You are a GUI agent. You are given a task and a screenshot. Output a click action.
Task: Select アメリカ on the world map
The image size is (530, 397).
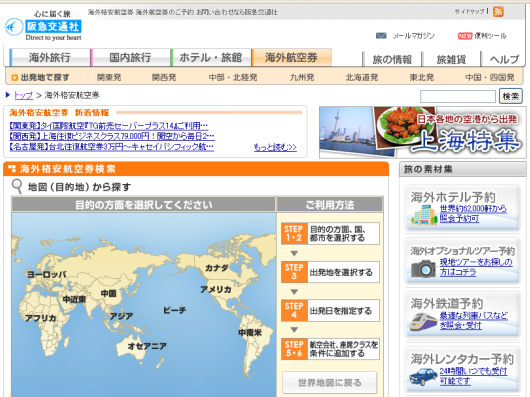click(x=216, y=289)
